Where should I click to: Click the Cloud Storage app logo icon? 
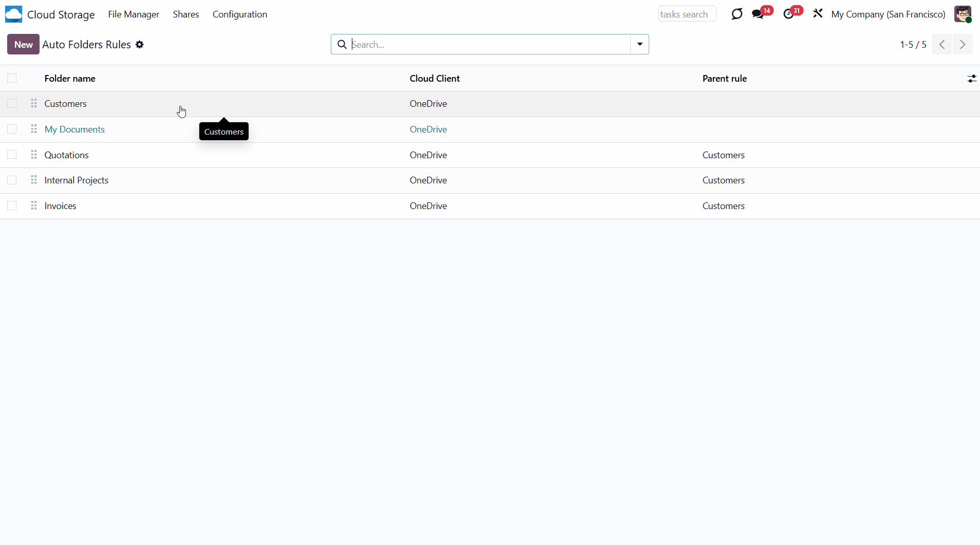13,14
